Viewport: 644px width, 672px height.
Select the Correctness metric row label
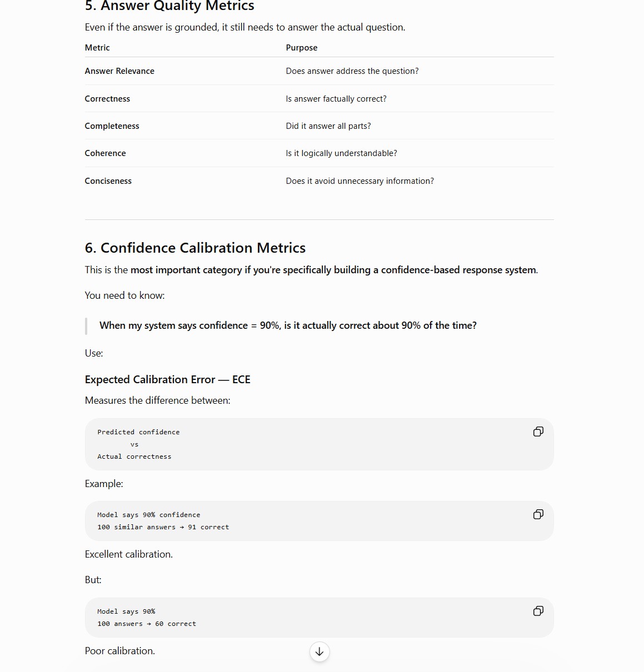(107, 99)
